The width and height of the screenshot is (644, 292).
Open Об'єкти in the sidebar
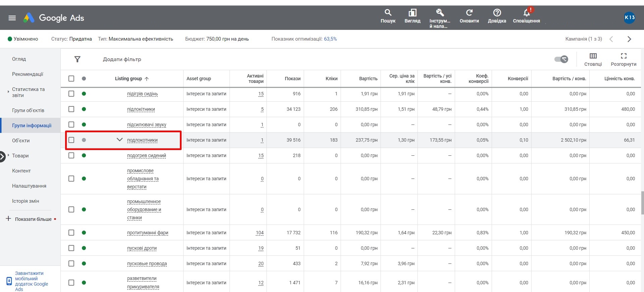pyautogui.click(x=21, y=141)
